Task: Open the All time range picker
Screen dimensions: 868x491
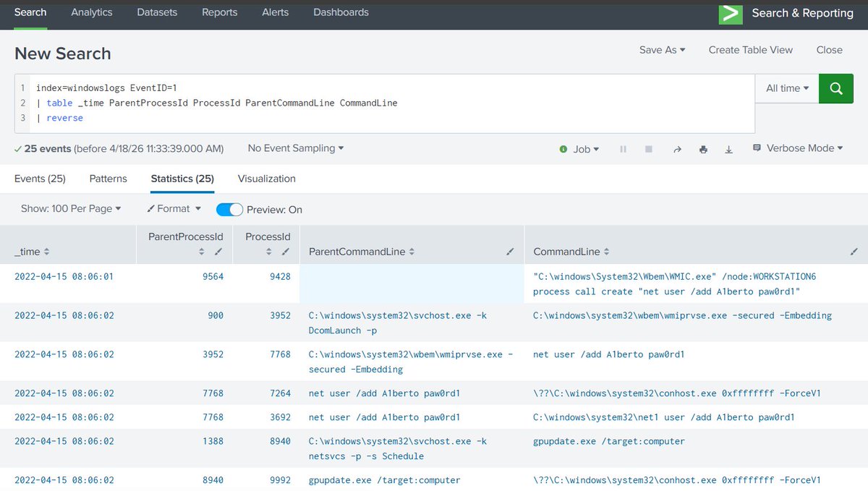Action: click(x=786, y=88)
